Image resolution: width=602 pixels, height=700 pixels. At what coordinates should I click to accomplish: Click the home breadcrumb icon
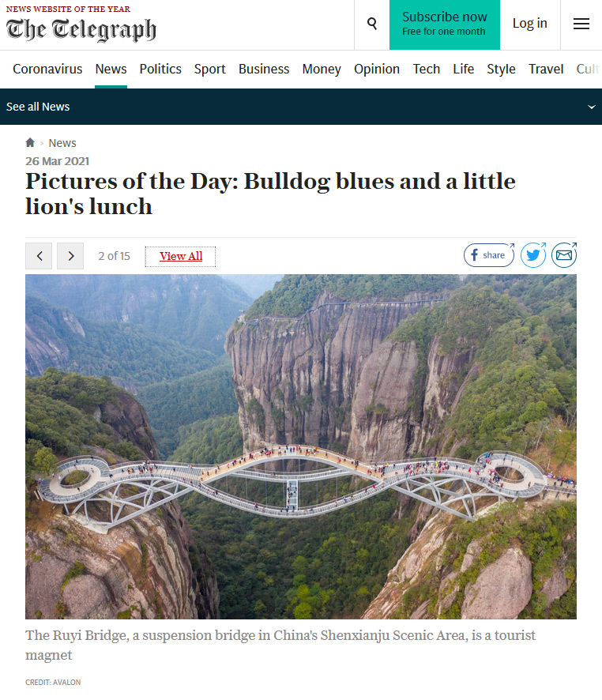click(x=30, y=142)
